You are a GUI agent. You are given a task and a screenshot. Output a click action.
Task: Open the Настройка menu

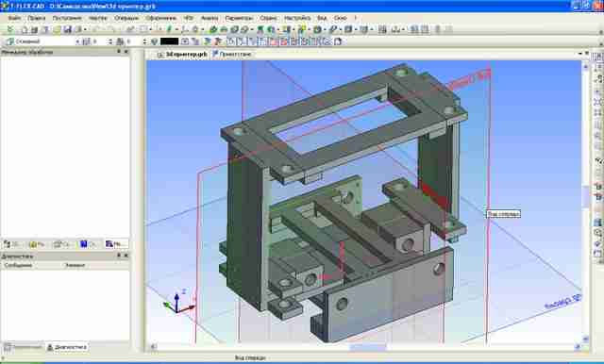[x=297, y=18]
